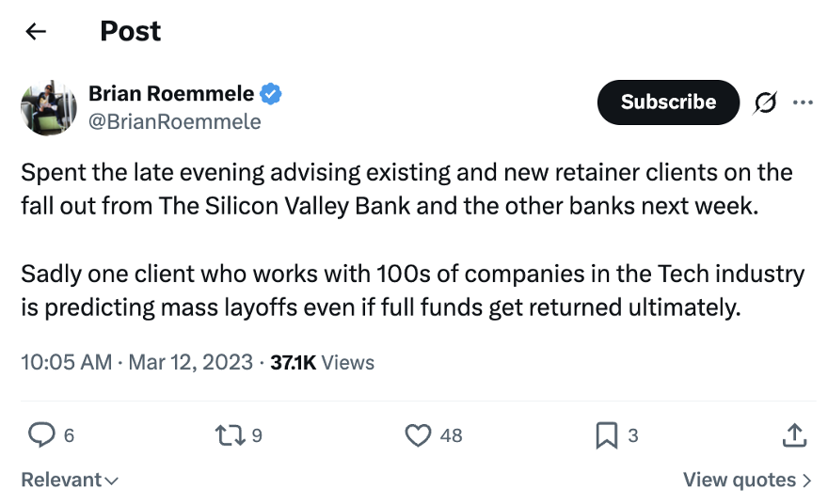Click the reply speech bubble icon
This screenshot has height=504, width=828.
pos(41,434)
